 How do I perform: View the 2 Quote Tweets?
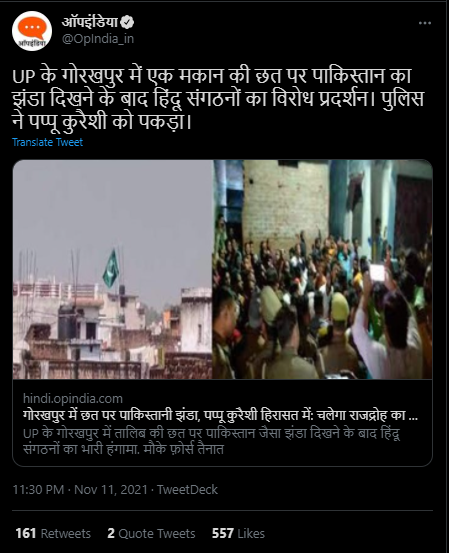(x=151, y=533)
